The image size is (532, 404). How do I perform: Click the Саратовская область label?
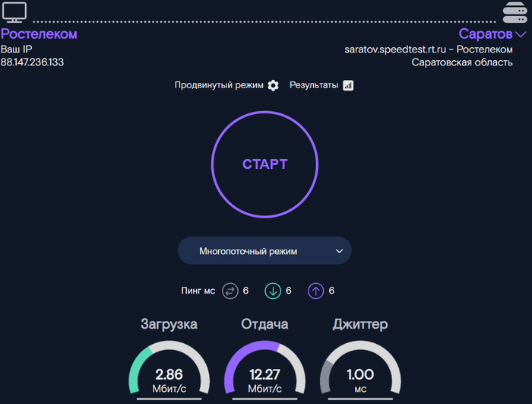pos(462,62)
